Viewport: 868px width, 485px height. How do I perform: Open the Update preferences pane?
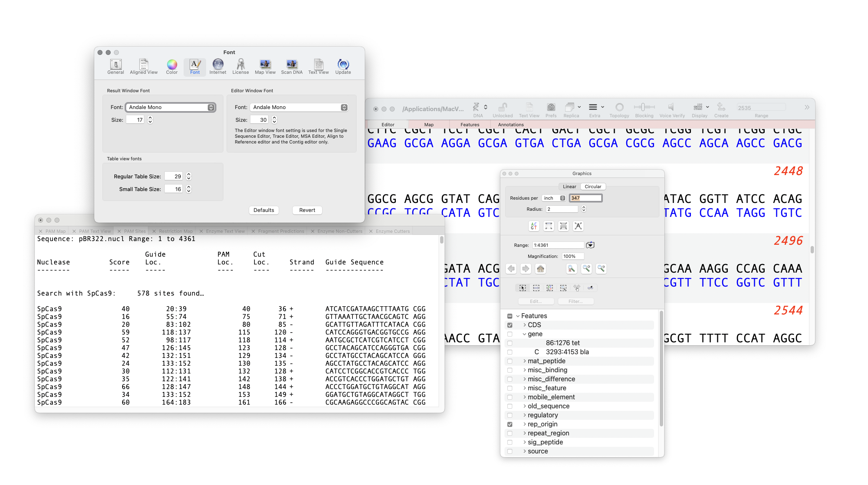pyautogui.click(x=343, y=66)
